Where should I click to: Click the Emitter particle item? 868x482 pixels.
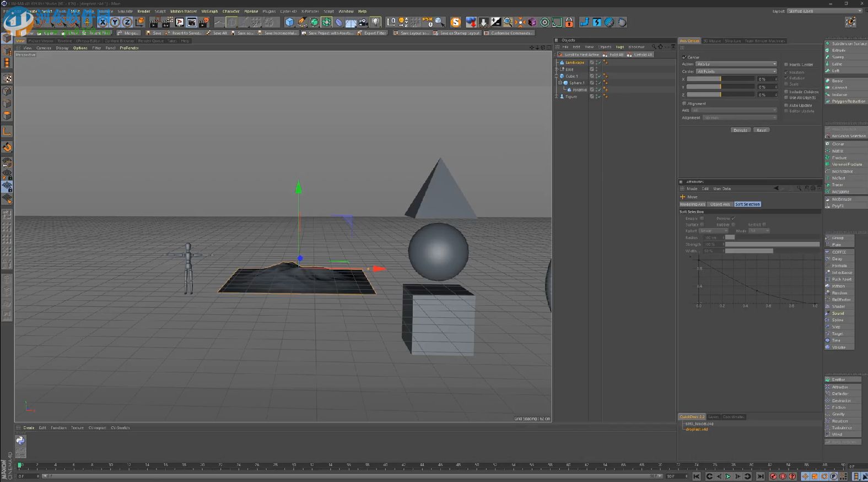pos(838,380)
